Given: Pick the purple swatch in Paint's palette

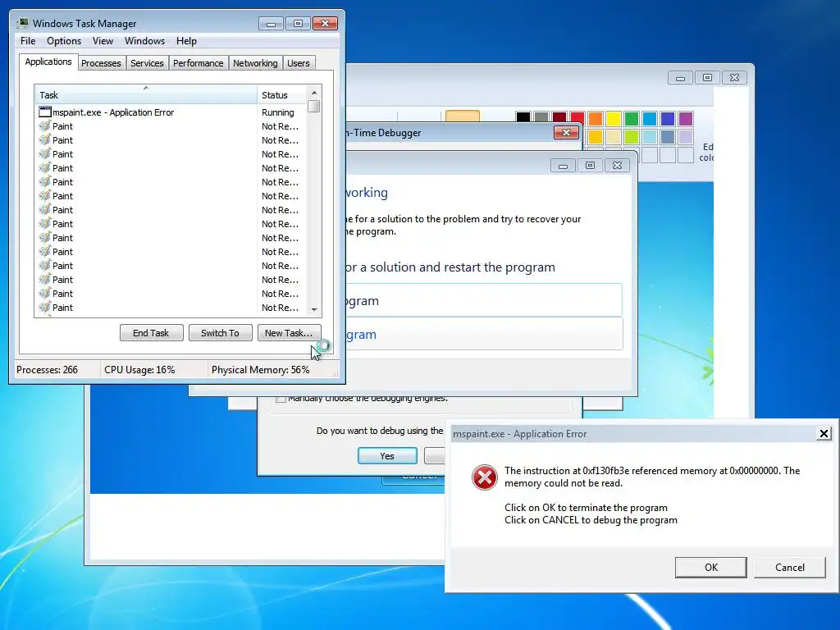Looking at the screenshot, I should 686,118.
